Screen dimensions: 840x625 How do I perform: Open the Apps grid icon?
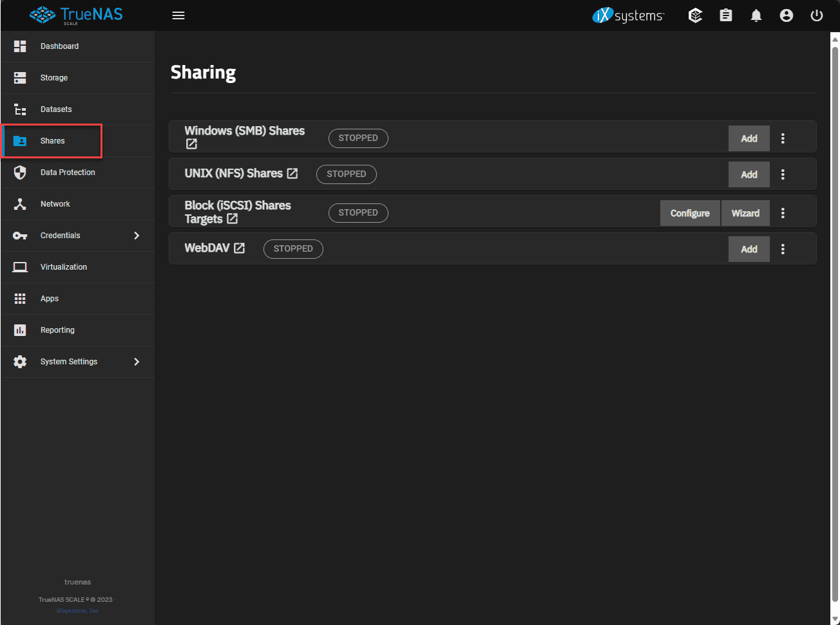(20, 298)
